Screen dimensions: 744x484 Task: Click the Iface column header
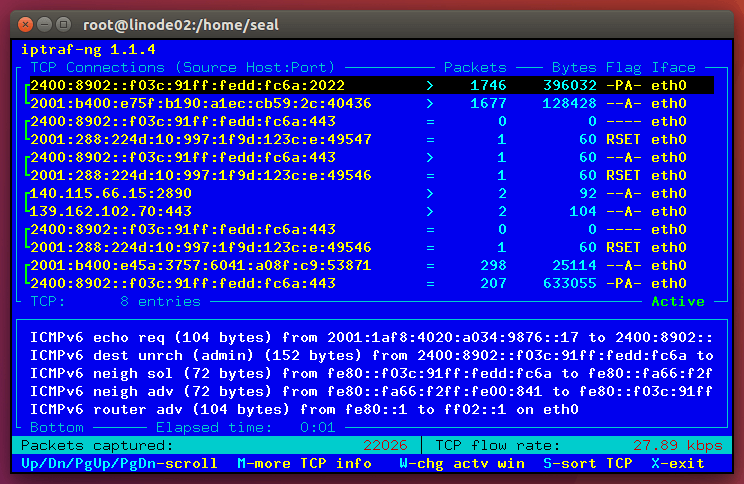[x=672, y=67]
